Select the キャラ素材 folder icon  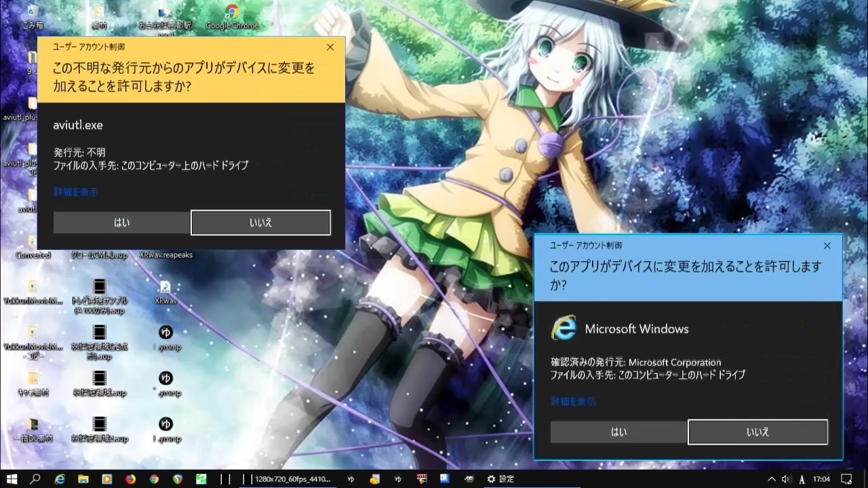click(33, 384)
